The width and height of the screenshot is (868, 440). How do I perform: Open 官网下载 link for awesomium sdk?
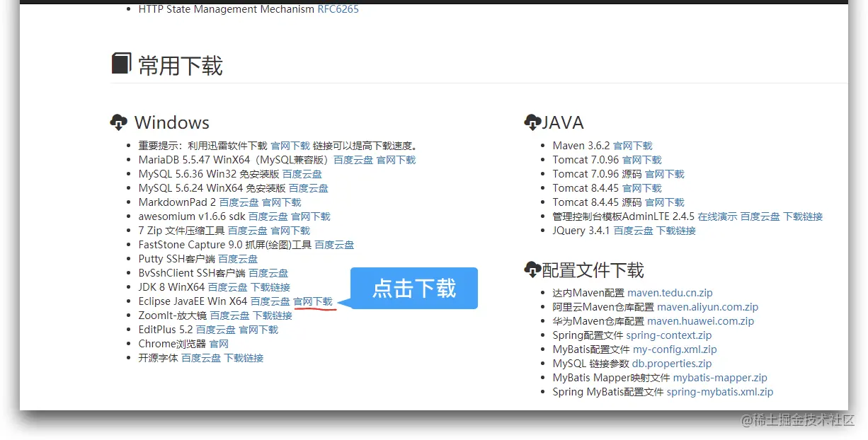pos(311,216)
